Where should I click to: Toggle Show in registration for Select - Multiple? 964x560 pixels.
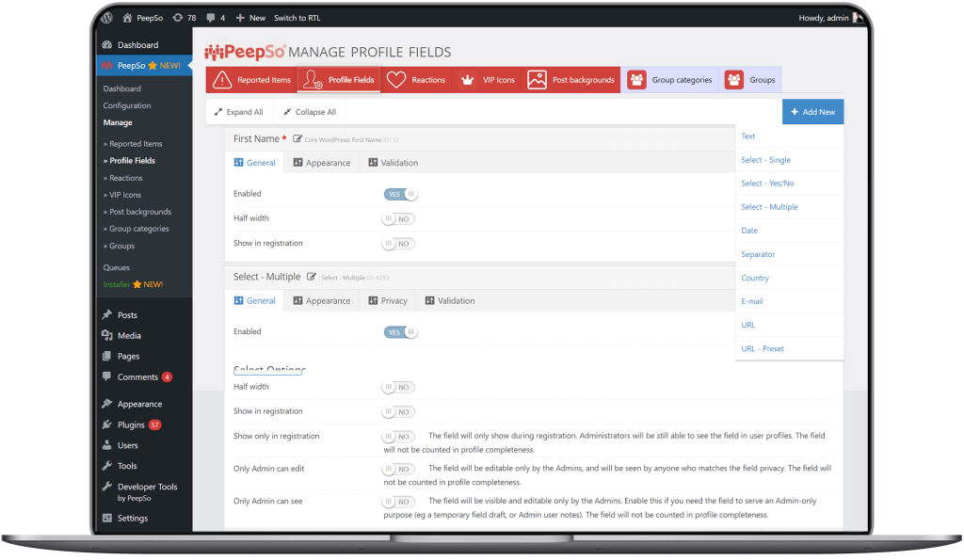click(x=398, y=412)
